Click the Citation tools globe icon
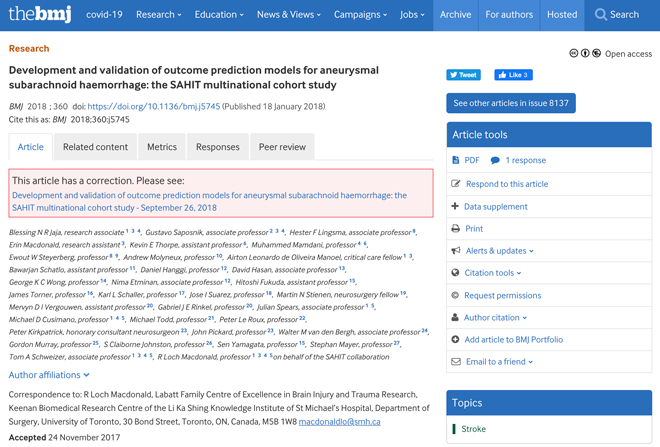 (x=455, y=273)
